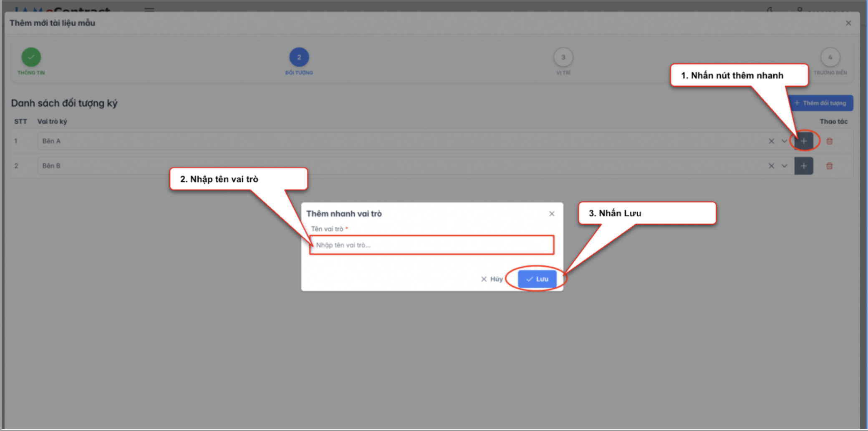868x431 pixels.
Task: Expand the Bên A role dropdown
Action: pos(784,141)
